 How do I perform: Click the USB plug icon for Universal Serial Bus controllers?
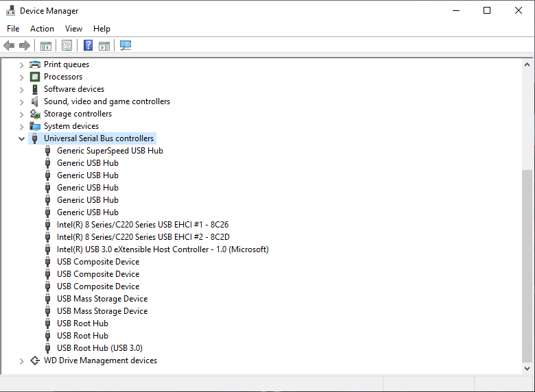[35, 138]
